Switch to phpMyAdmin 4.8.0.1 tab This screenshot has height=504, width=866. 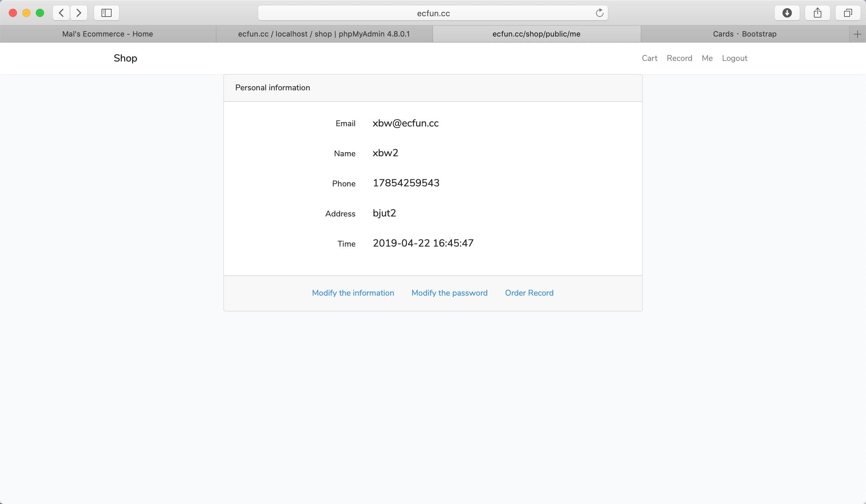click(x=324, y=34)
